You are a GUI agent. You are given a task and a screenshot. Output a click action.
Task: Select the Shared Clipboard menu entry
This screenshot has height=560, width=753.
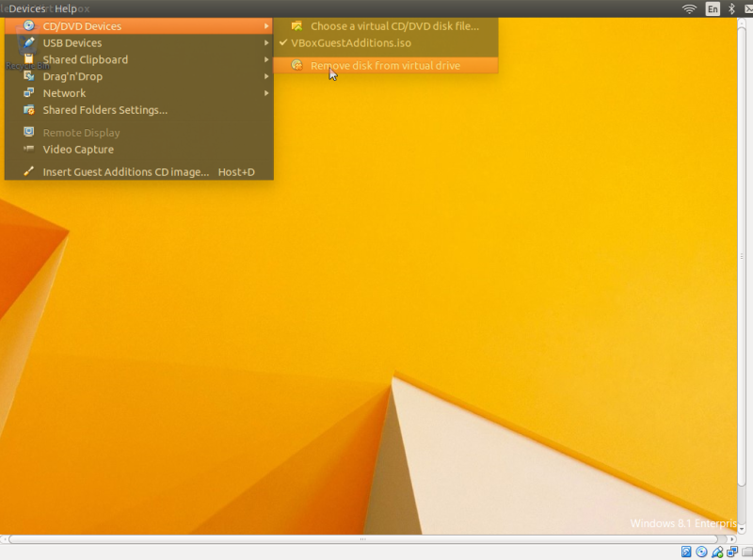(139, 59)
